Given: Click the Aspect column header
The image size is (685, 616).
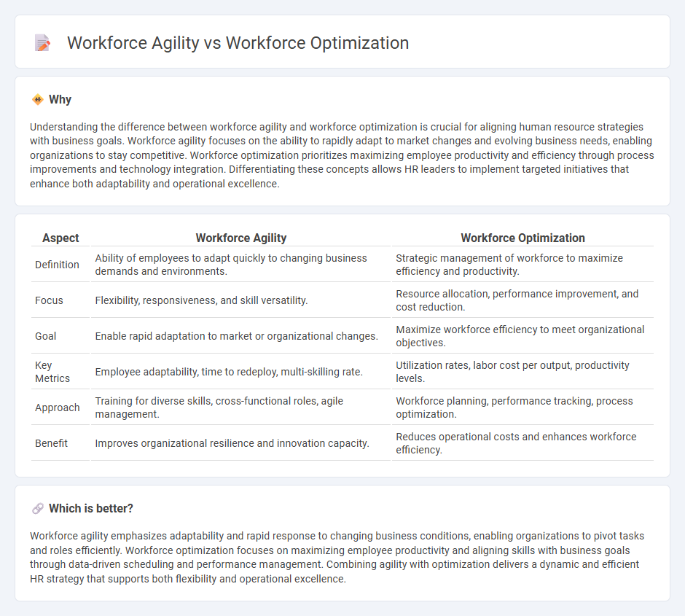Looking at the screenshot, I should click(60, 238).
